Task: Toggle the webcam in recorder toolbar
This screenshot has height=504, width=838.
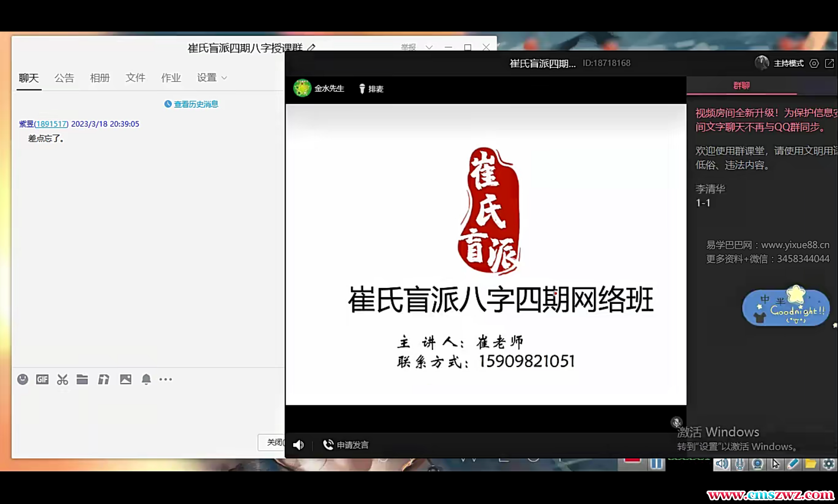Action: (x=757, y=464)
